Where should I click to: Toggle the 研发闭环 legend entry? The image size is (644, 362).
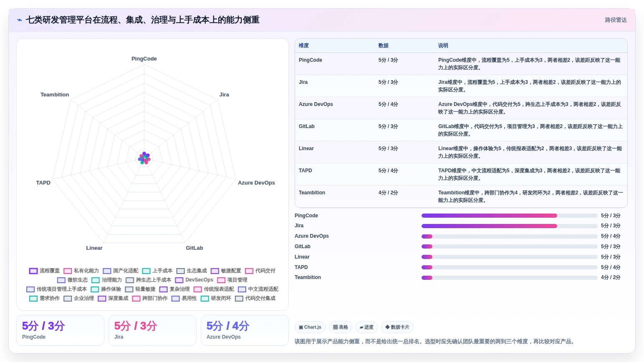(216, 298)
